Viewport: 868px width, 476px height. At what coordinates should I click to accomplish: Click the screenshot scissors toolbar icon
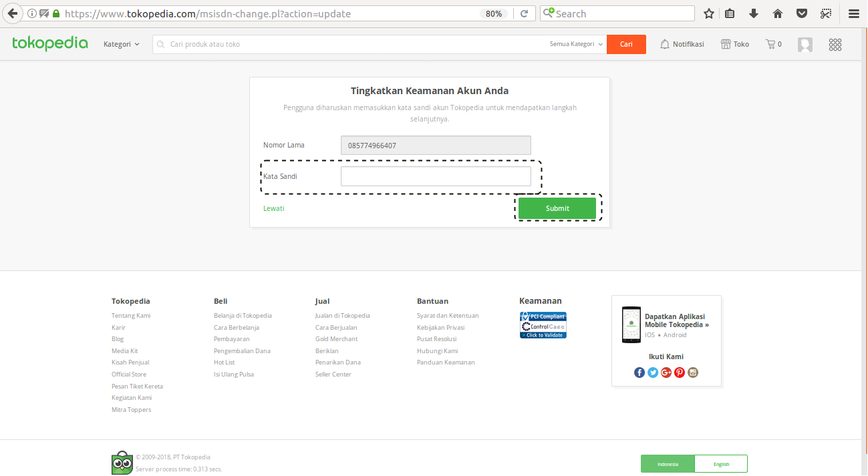[826, 13]
